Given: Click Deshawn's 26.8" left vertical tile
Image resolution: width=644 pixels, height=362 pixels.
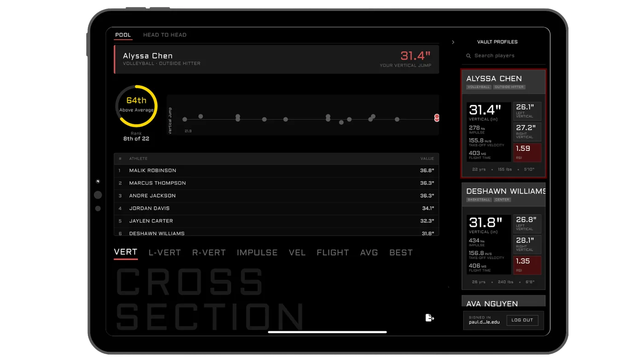Looking at the screenshot, I should coord(527,224).
